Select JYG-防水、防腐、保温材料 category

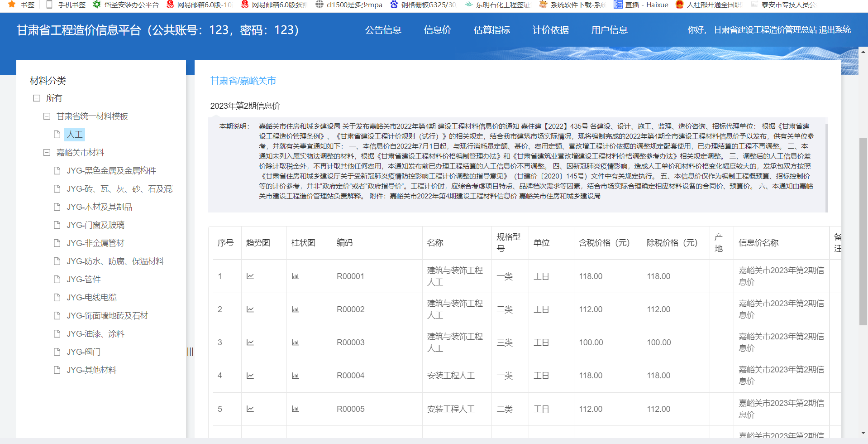click(x=115, y=261)
